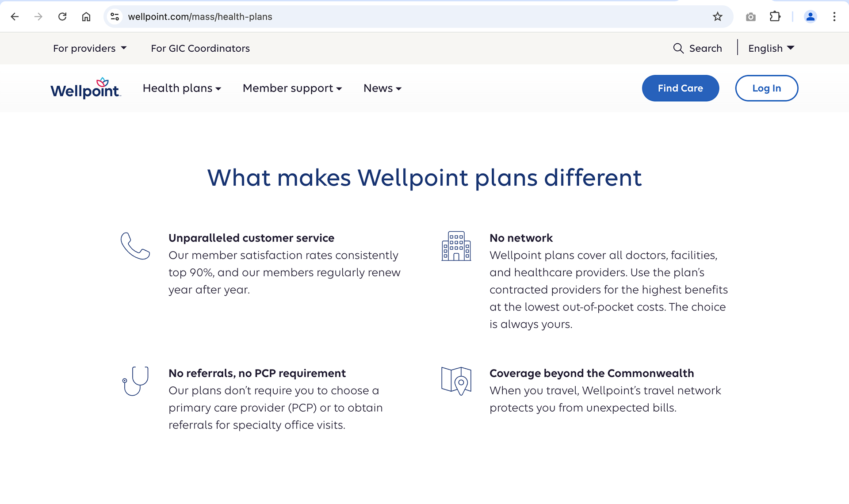Open the browser extensions puzzle icon
The image size is (849, 504).
tap(775, 17)
